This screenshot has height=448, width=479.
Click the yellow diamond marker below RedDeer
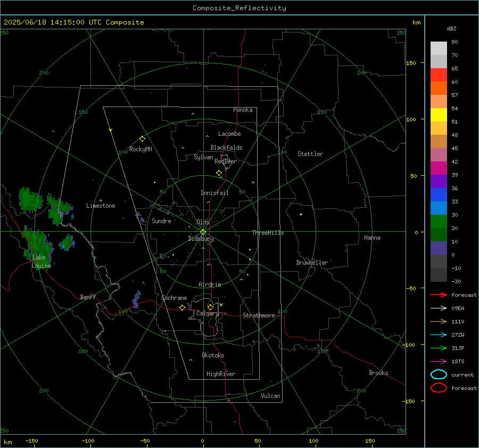point(219,173)
